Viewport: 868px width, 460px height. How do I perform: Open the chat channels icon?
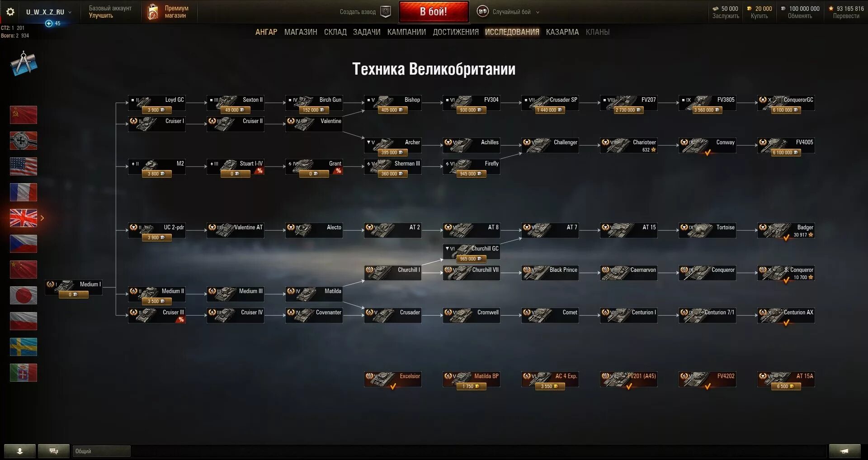click(54, 451)
